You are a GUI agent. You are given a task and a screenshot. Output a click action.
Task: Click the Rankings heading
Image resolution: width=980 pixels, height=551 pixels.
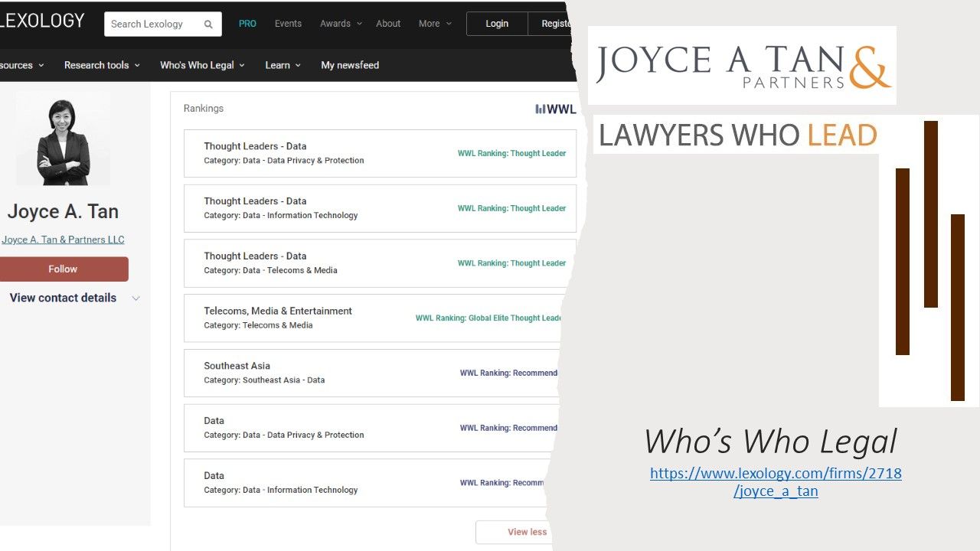pyautogui.click(x=204, y=109)
